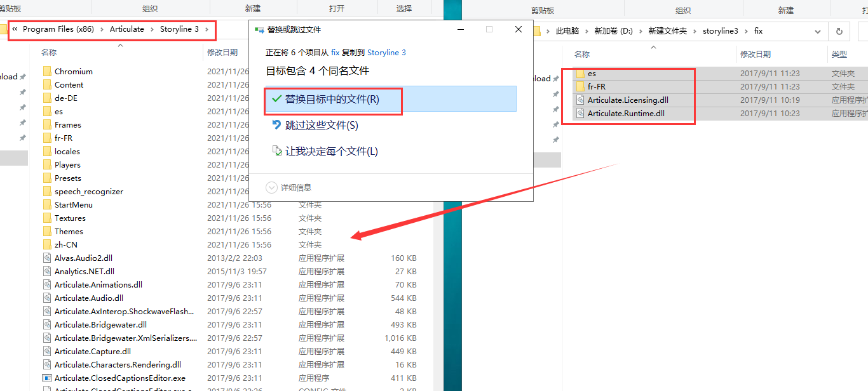
Task: Select the Articulate.Licensing.dll file icon
Action: click(580, 100)
